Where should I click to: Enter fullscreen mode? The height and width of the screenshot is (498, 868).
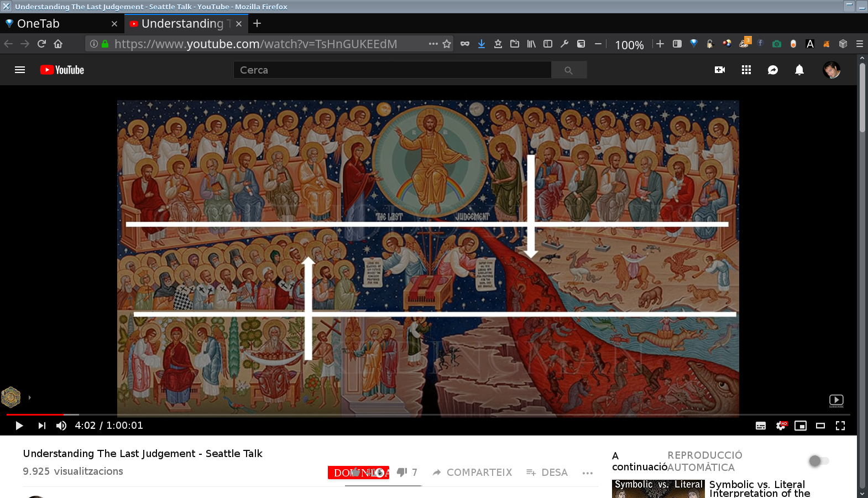point(840,426)
